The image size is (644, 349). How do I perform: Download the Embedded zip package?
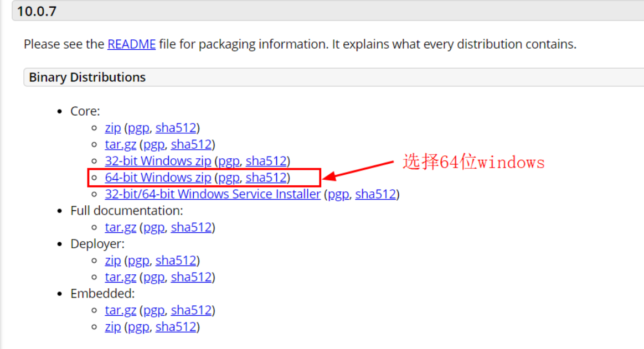(x=112, y=327)
